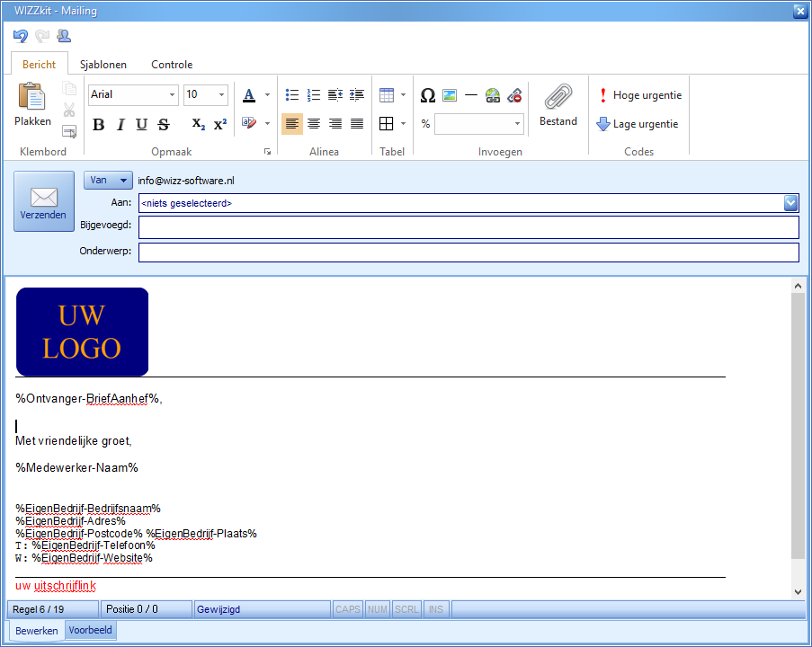Insert a special character symbol
The width and height of the screenshot is (812, 647).
coord(428,93)
